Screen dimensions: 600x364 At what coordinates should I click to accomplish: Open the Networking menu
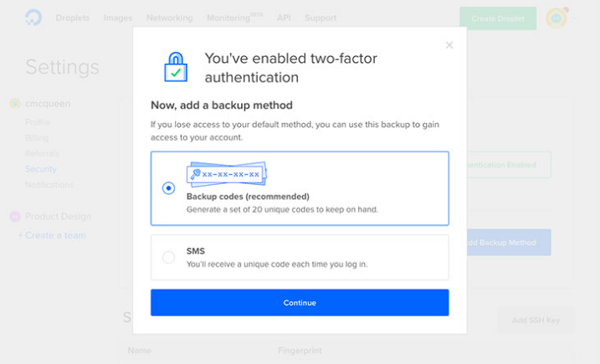point(169,18)
